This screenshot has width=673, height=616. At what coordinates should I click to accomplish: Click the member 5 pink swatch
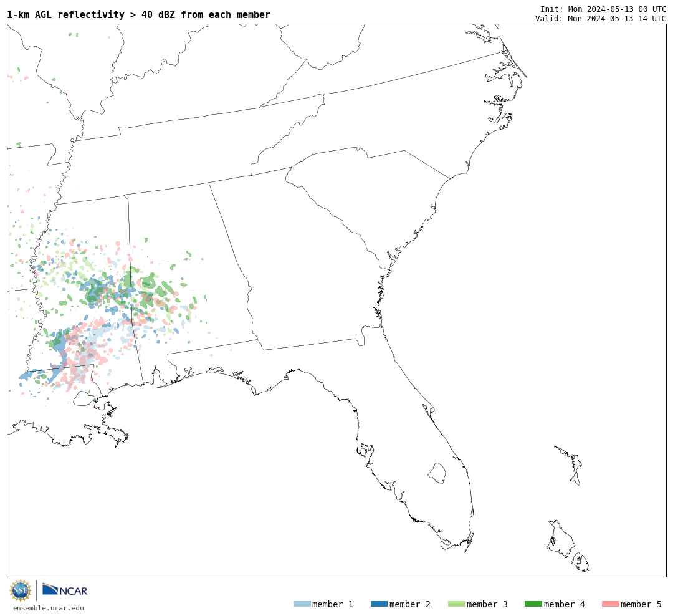click(x=610, y=604)
